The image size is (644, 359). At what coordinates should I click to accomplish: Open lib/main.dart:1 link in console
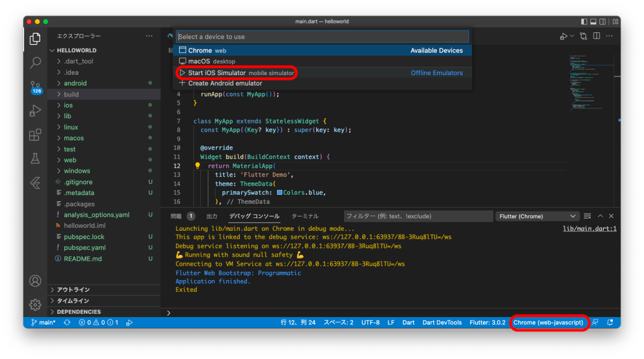[589, 229]
